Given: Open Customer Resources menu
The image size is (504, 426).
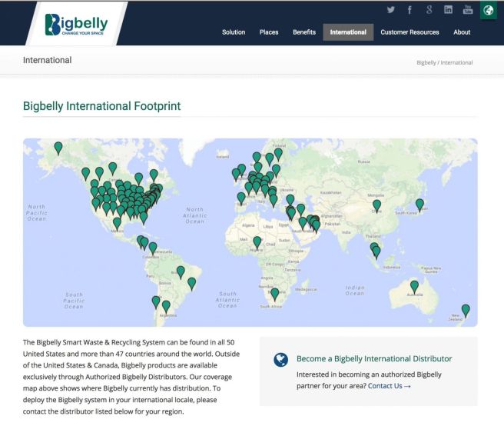Looking at the screenshot, I should [x=409, y=32].
